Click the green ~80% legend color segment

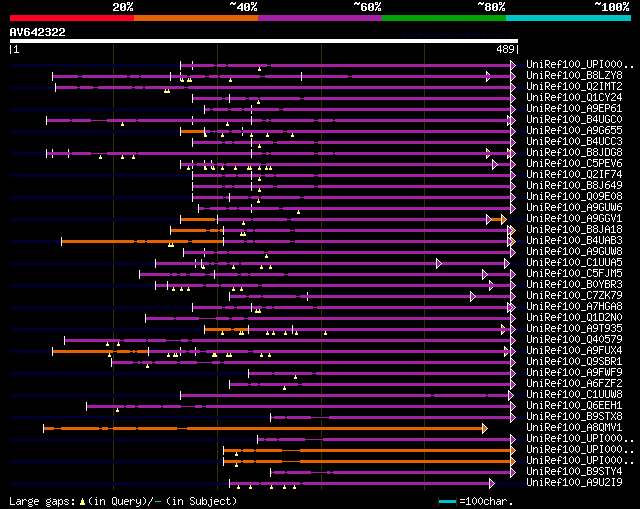444,18
